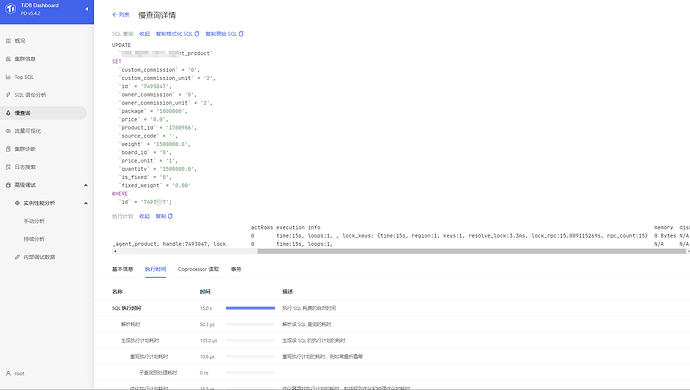Collapse the sidebar with the header arrow
The width and height of the screenshot is (690, 390).
[x=87, y=9]
